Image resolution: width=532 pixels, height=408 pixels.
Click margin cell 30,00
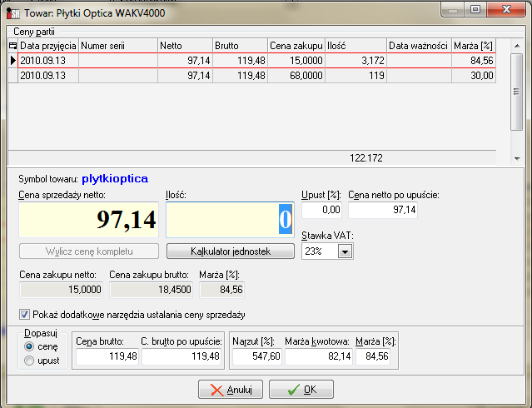(x=474, y=75)
